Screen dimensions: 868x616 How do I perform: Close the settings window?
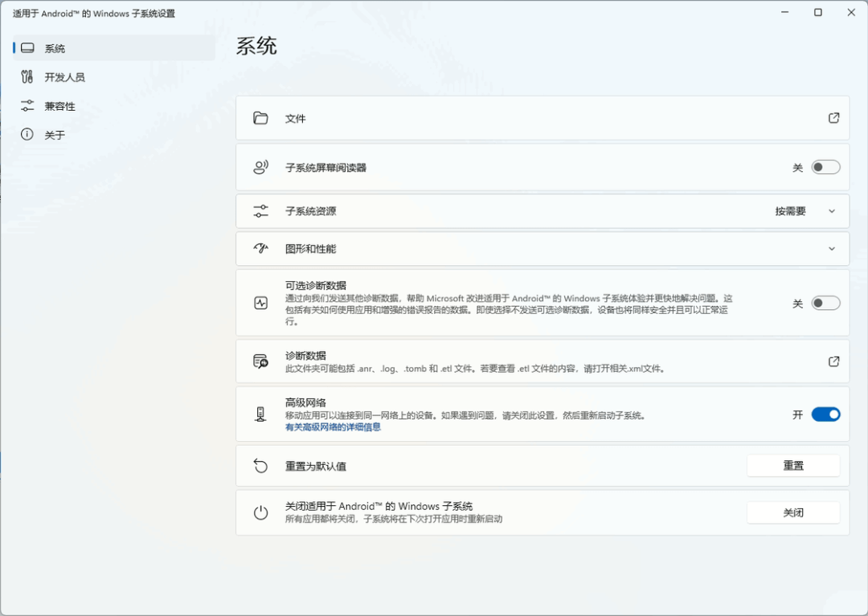pos(851,12)
